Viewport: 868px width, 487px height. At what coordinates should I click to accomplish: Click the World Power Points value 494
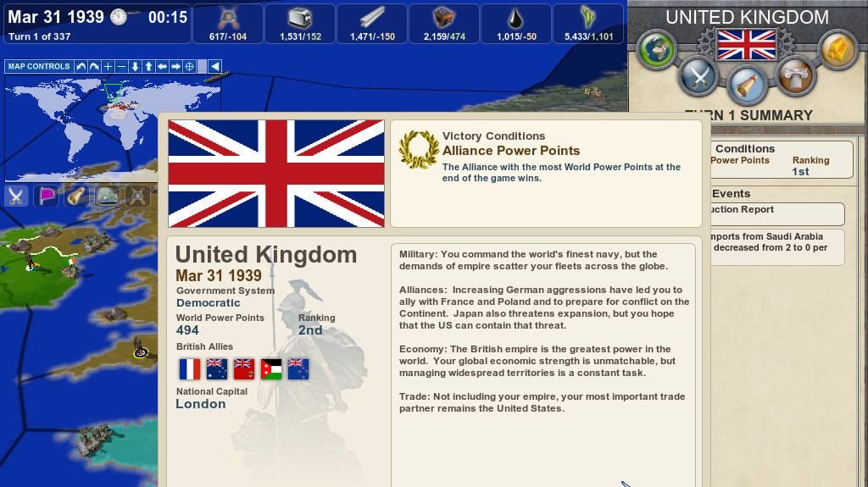[x=187, y=330]
